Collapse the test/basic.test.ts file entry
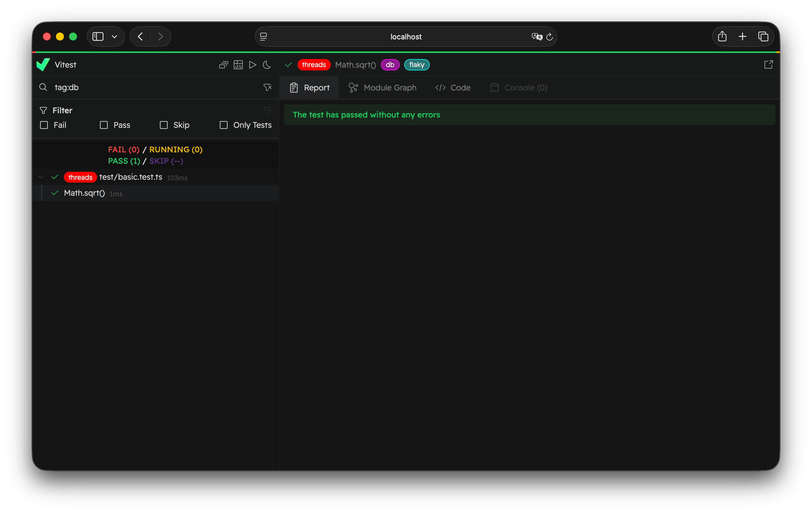This screenshot has height=513, width=812. tap(41, 177)
